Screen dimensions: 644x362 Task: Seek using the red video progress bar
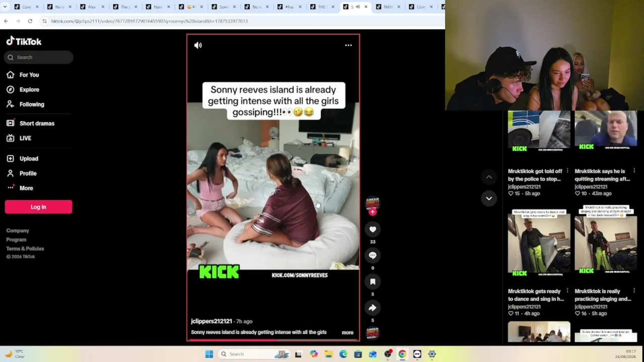coord(273,340)
